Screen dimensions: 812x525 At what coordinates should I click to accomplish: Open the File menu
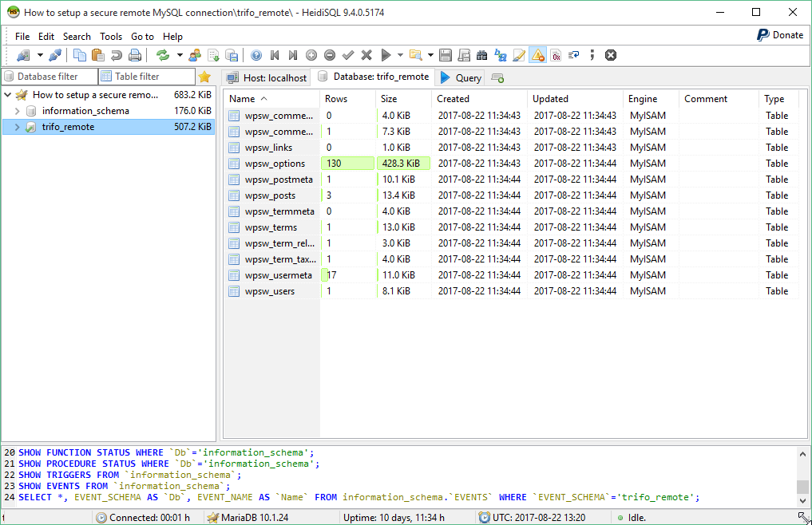tap(22, 37)
